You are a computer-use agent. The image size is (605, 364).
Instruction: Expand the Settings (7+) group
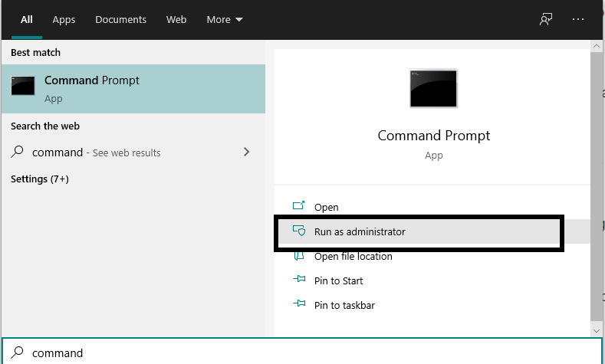pos(40,179)
